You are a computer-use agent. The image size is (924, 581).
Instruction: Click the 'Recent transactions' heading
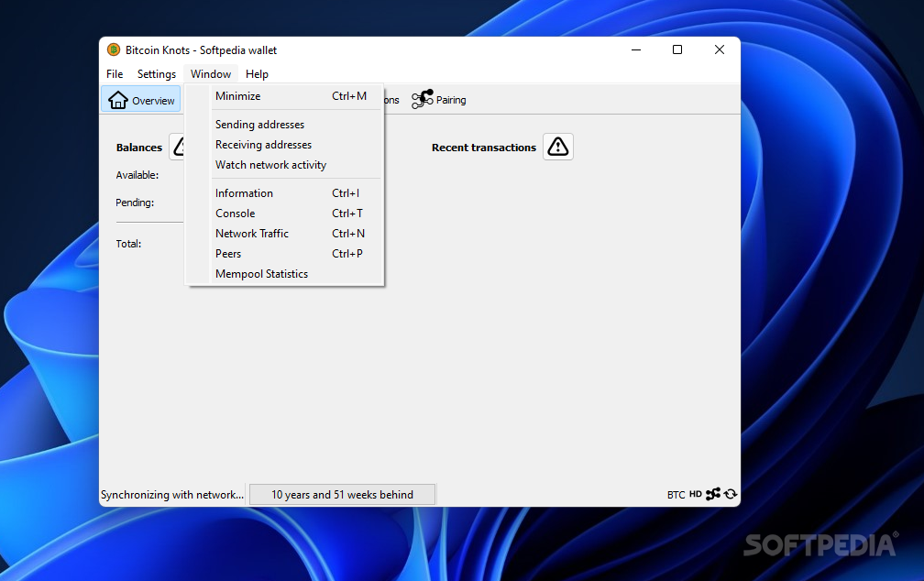click(484, 148)
